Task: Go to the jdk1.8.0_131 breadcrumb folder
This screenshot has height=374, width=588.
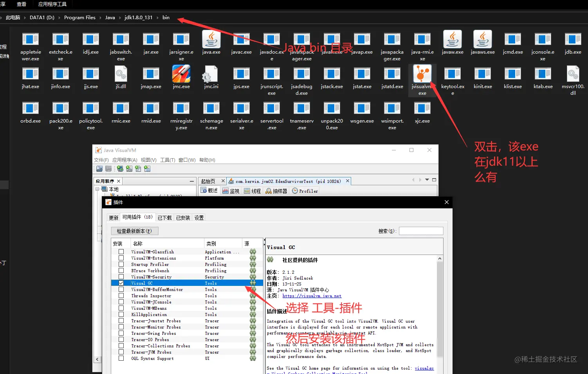Action: click(139, 18)
